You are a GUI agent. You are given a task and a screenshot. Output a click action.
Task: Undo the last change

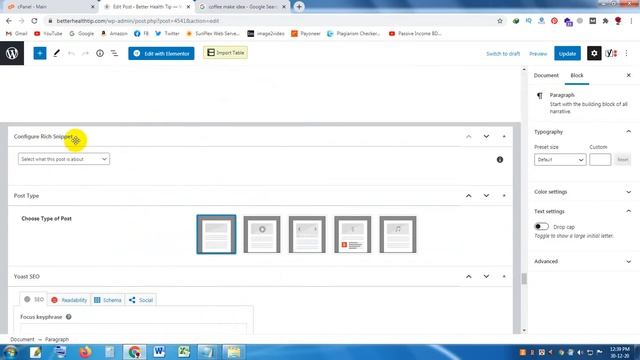[71, 53]
